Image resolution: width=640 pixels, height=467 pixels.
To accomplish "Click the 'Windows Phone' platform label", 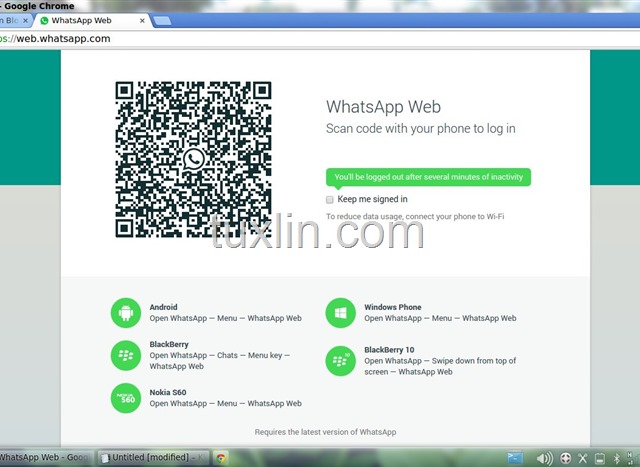I will (393, 307).
